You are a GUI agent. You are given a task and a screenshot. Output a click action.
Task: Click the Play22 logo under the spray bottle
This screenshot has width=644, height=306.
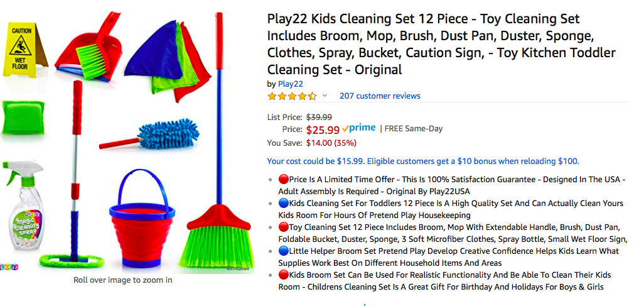(11, 266)
